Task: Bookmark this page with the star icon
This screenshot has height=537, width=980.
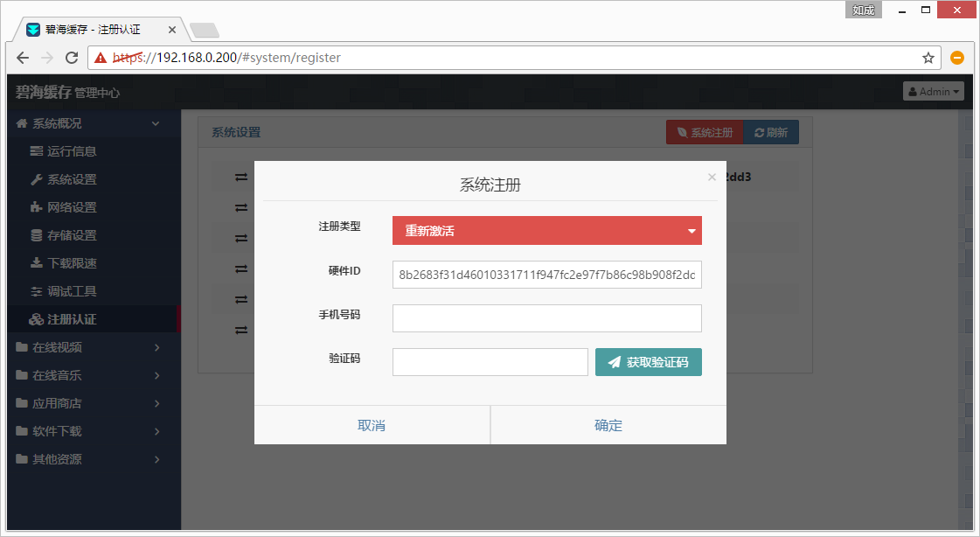Action: tap(928, 58)
